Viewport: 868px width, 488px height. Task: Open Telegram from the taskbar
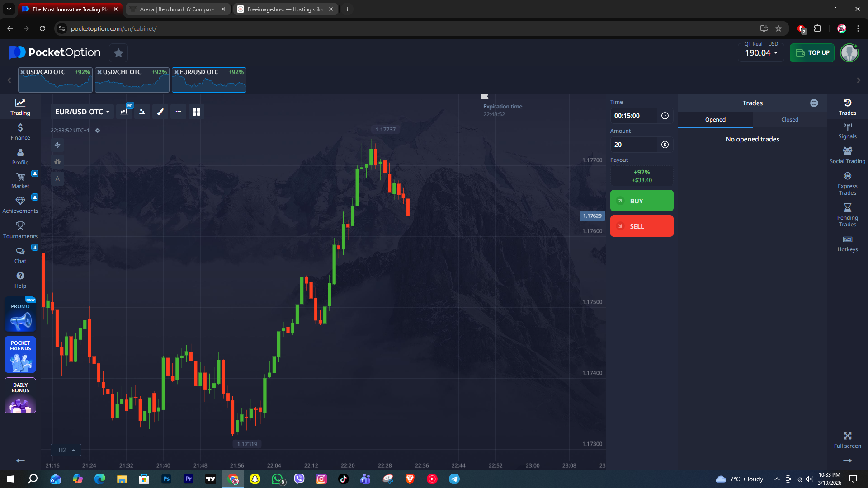454,479
